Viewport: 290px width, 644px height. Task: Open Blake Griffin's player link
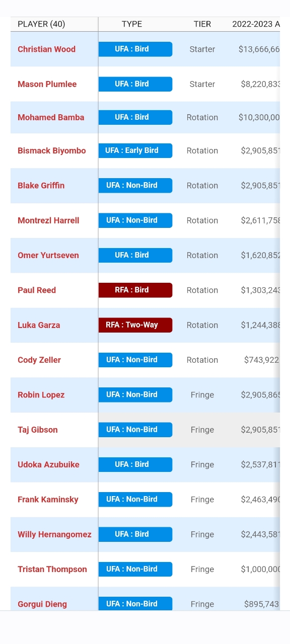tap(41, 185)
